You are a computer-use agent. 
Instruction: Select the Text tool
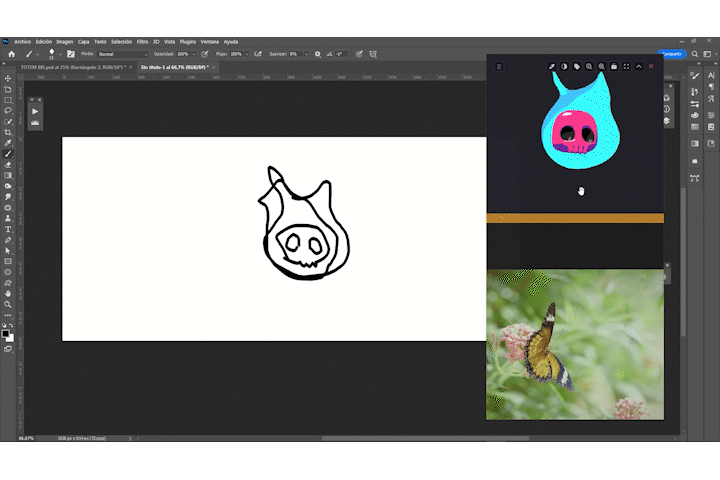8,229
